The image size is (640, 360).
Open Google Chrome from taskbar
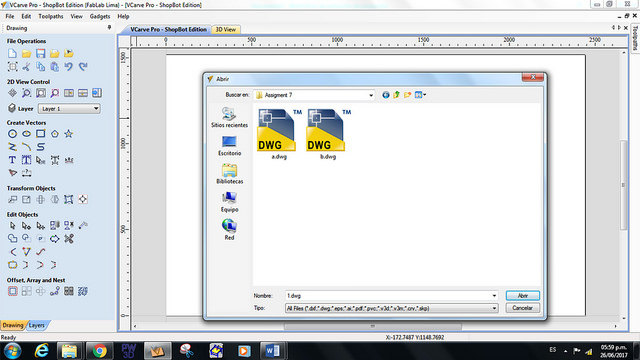(x=99, y=351)
